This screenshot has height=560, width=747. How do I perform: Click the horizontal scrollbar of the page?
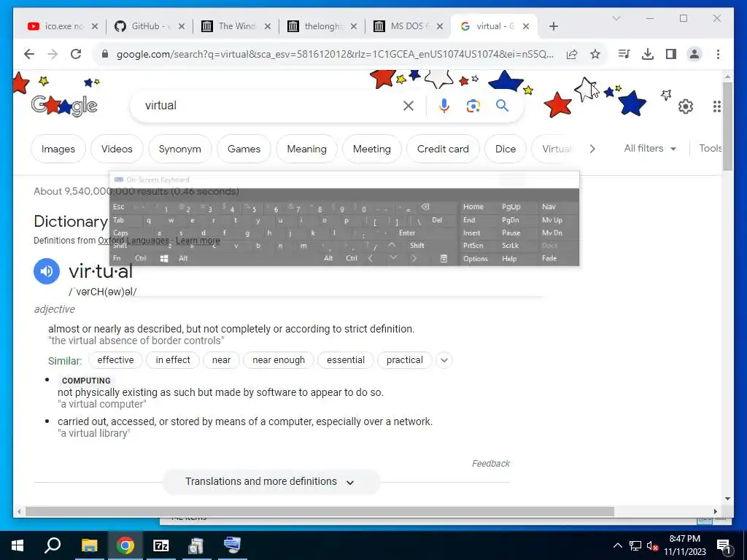pyautogui.click(x=320, y=512)
